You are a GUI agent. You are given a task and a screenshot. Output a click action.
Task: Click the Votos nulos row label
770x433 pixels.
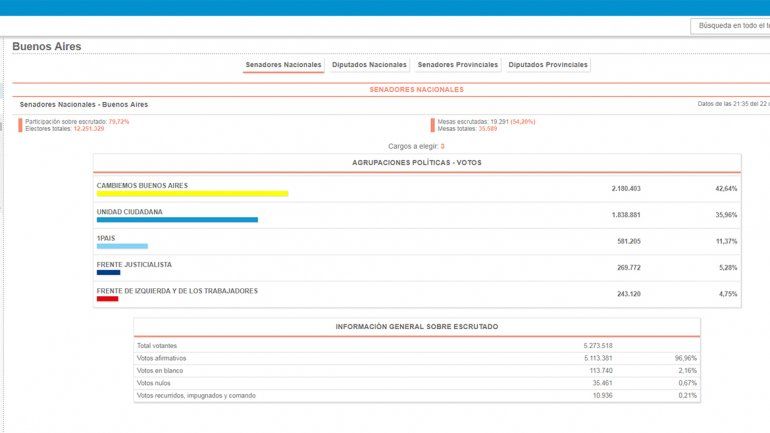coord(154,383)
